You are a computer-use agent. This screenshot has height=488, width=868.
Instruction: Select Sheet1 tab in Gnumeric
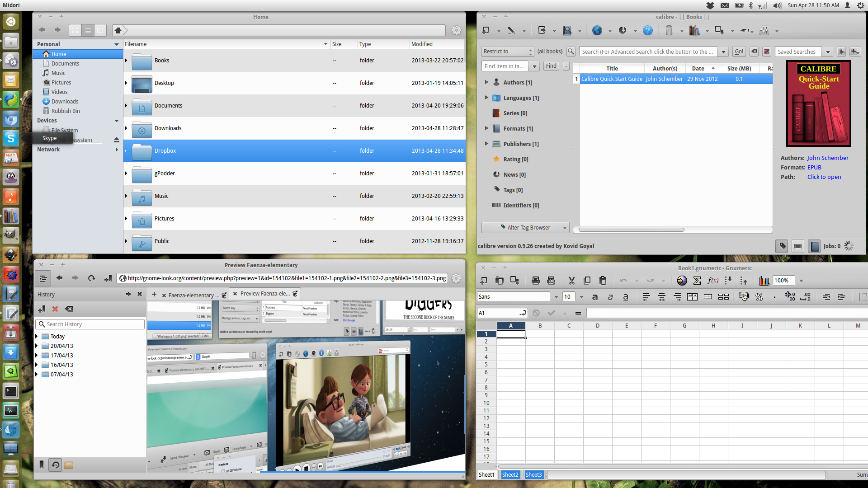(487, 474)
